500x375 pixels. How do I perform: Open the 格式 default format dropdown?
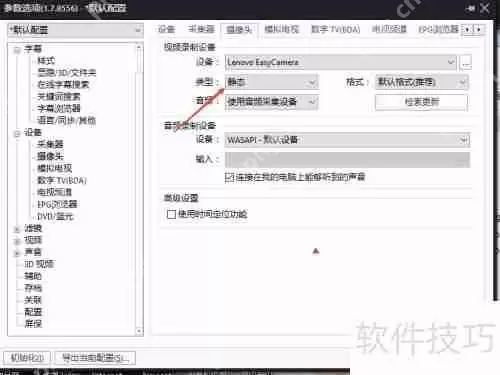(422, 82)
